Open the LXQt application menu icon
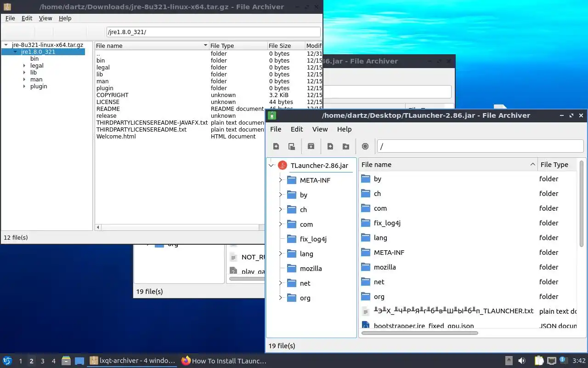 pyautogui.click(x=7, y=361)
